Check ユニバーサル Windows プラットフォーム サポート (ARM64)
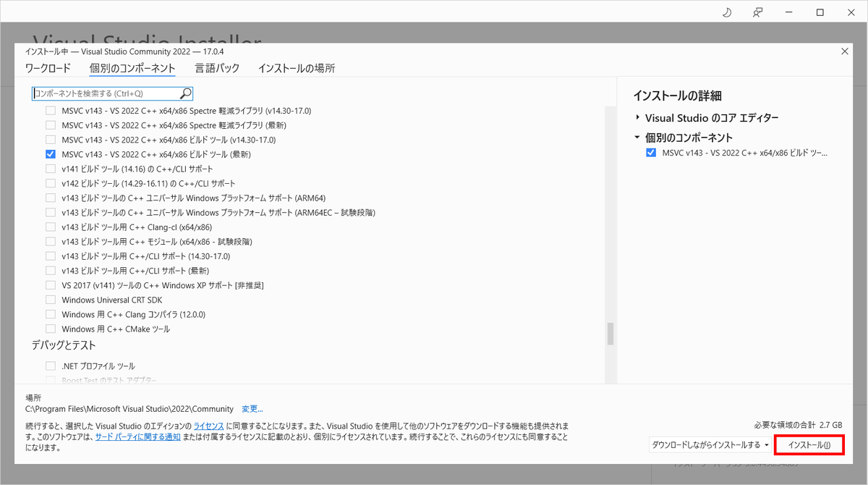The height and width of the screenshot is (485, 868). point(51,198)
